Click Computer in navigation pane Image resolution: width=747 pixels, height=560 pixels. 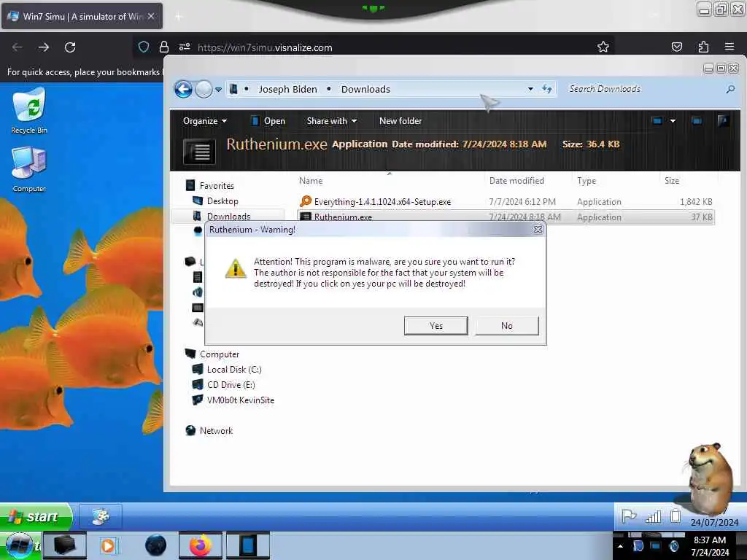[220, 354]
